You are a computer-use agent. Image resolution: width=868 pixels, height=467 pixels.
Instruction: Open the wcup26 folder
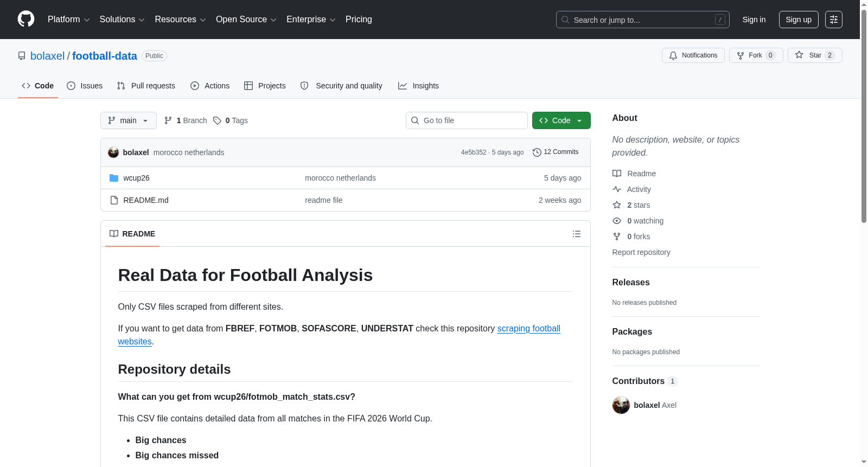[136, 178]
